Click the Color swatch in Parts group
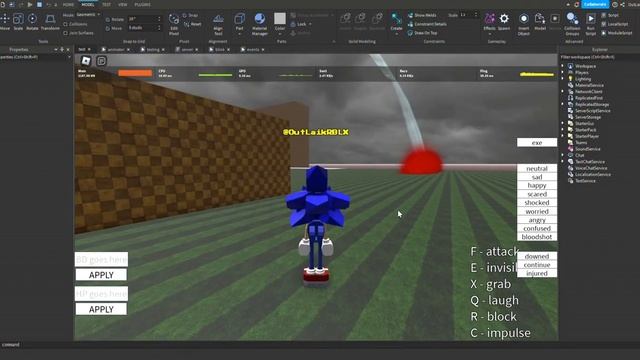 280,19
